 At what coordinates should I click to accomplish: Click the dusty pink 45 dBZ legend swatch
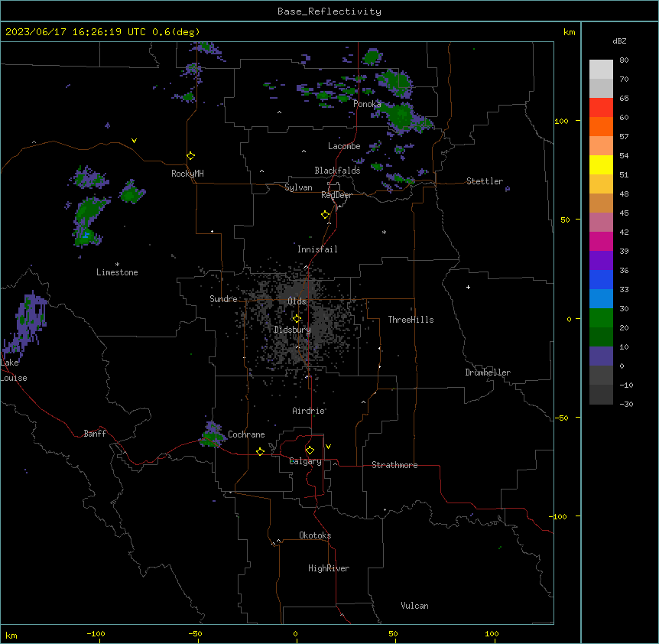click(601, 223)
